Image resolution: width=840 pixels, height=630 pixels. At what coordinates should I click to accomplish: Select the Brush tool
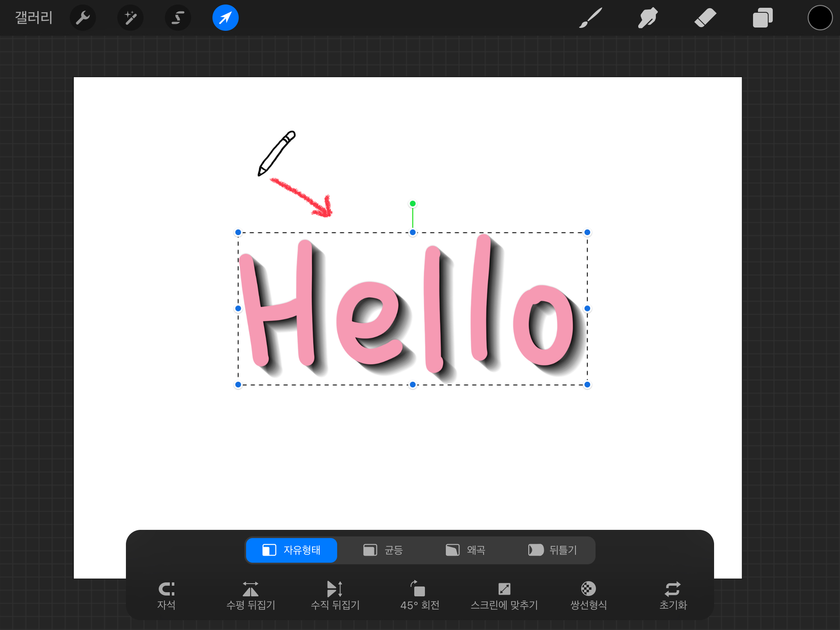click(591, 18)
